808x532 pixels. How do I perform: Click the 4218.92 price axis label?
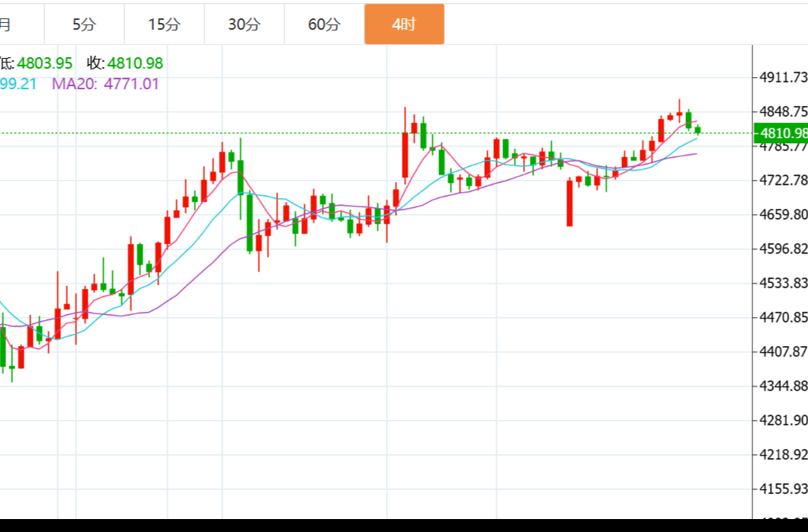click(783, 454)
